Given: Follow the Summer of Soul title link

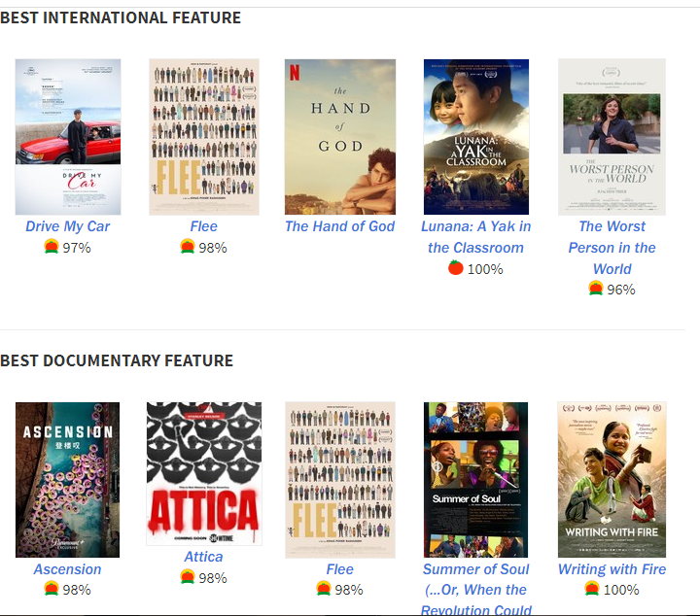Looking at the screenshot, I should pyautogui.click(x=475, y=589).
